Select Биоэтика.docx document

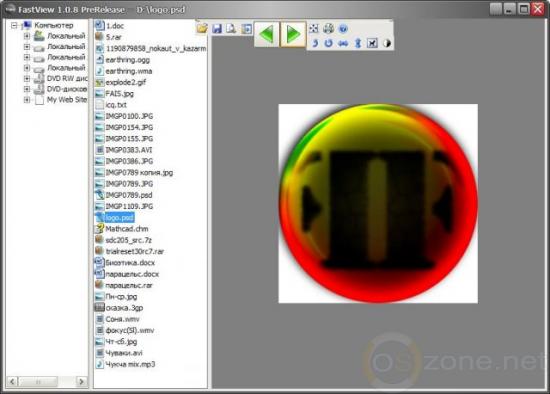point(130,263)
